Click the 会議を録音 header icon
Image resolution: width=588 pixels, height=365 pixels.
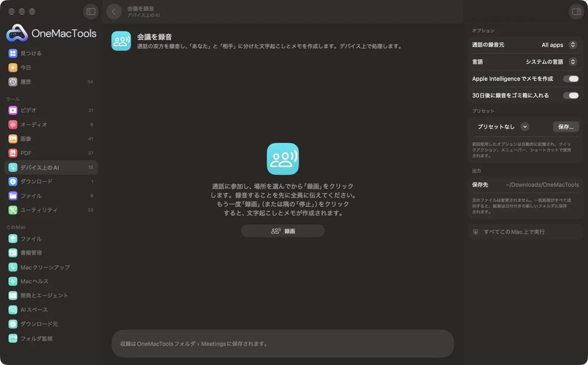point(121,41)
